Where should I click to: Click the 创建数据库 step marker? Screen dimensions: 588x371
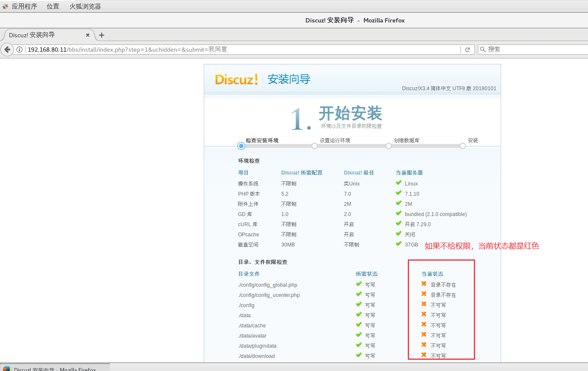point(388,146)
